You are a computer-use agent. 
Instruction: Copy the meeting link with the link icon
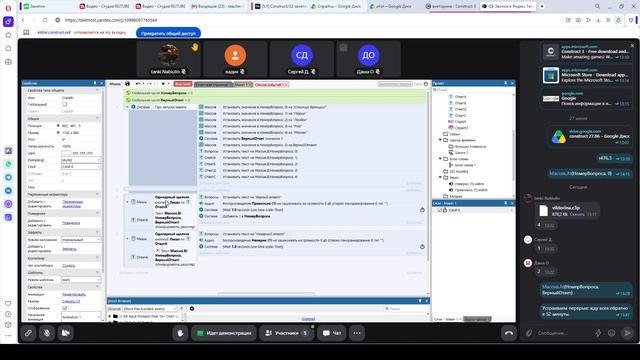(x=28, y=333)
